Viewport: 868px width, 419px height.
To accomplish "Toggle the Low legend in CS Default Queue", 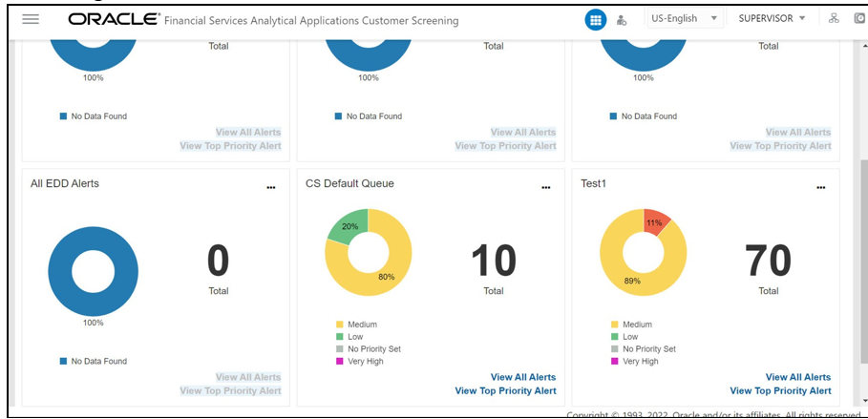I will tap(349, 337).
